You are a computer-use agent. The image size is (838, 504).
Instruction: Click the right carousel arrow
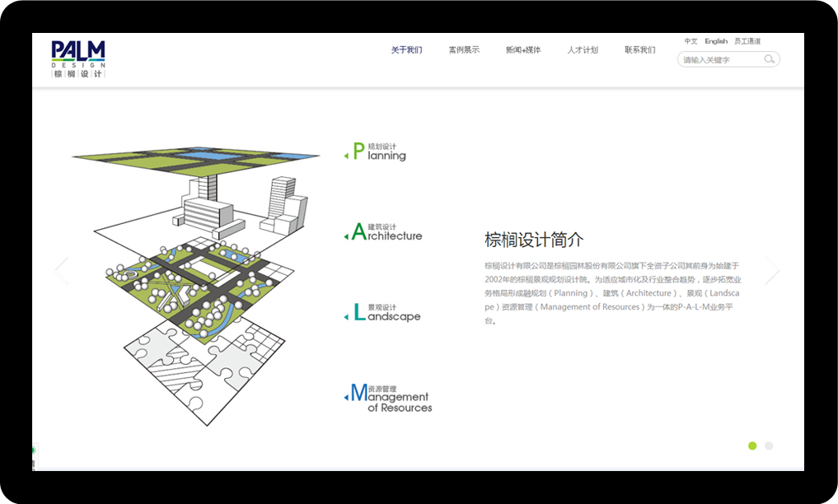click(773, 269)
